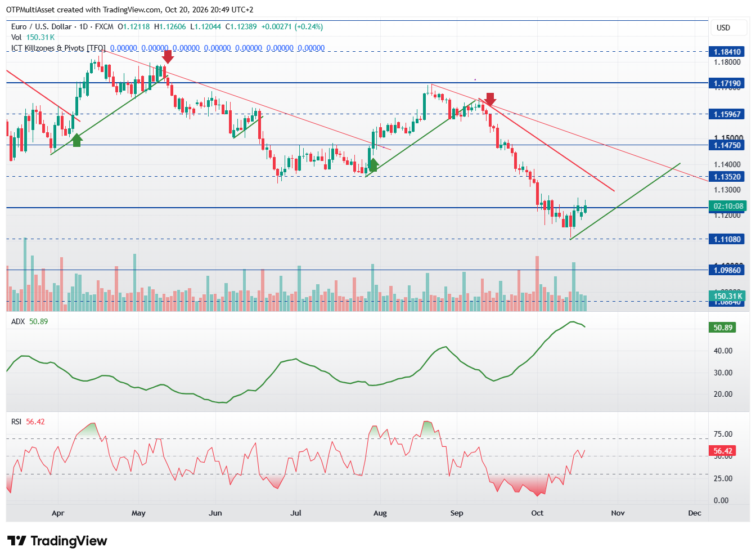This screenshot has width=756, height=560.
Task: Select Nov on the time axis
Action: pos(618,513)
